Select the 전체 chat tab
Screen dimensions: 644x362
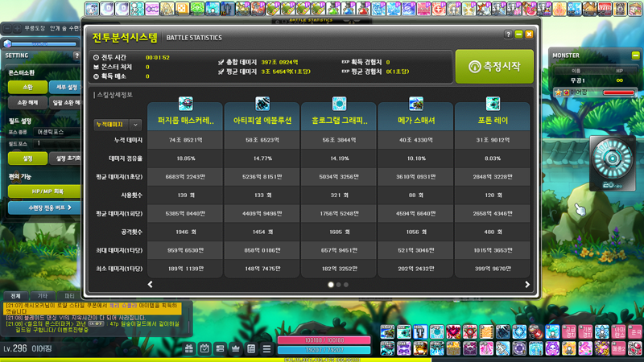[x=15, y=295]
